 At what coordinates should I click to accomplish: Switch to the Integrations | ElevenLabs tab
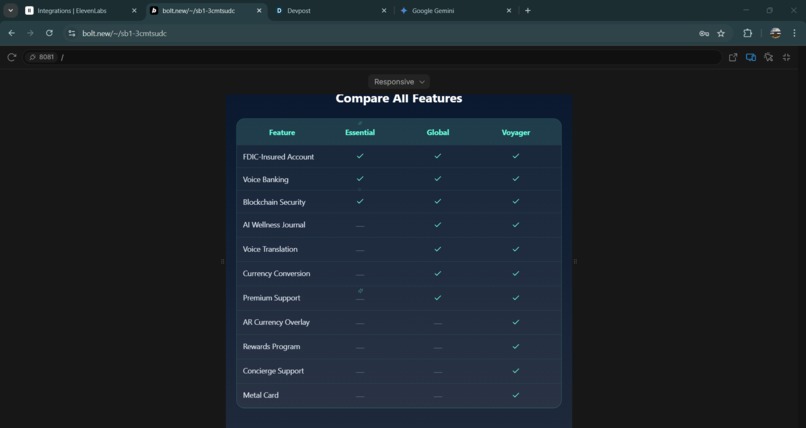[80, 10]
